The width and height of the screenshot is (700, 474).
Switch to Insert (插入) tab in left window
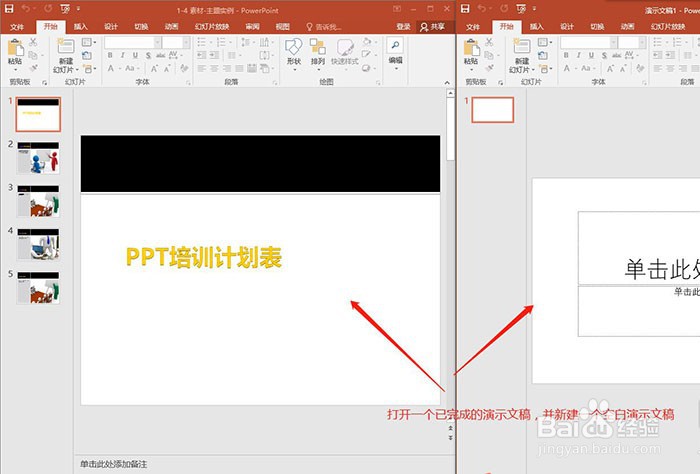pyautogui.click(x=81, y=27)
